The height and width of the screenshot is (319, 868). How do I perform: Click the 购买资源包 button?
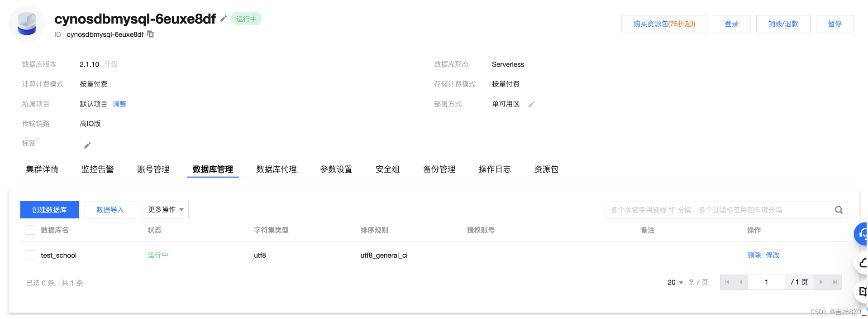(x=664, y=24)
